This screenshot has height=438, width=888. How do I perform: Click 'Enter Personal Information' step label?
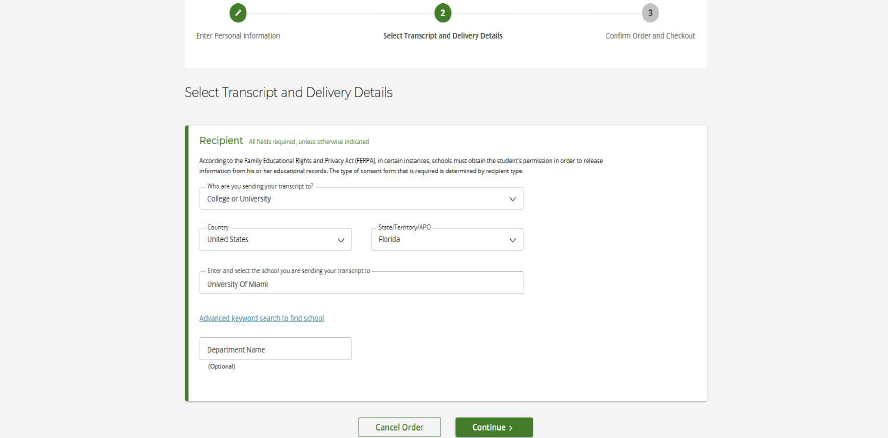click(238, 36)
